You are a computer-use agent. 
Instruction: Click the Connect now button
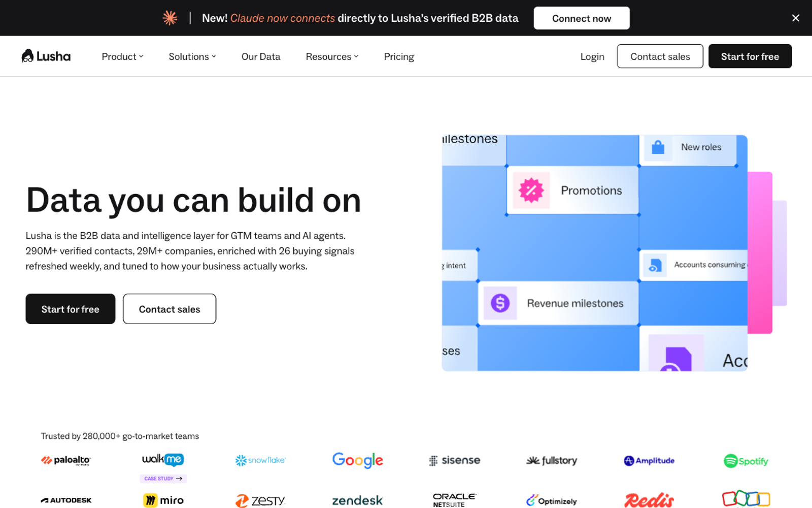click(x=582, y=18)
